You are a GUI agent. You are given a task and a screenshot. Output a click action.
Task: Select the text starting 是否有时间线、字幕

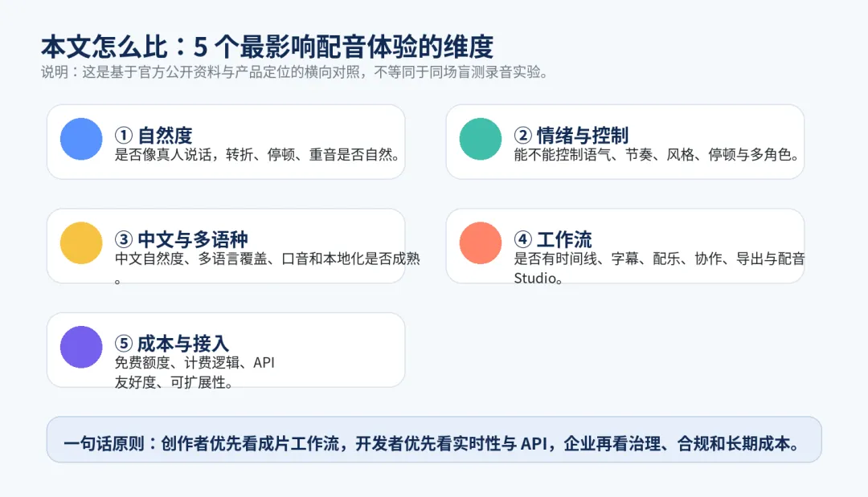(x=659, y=259)
